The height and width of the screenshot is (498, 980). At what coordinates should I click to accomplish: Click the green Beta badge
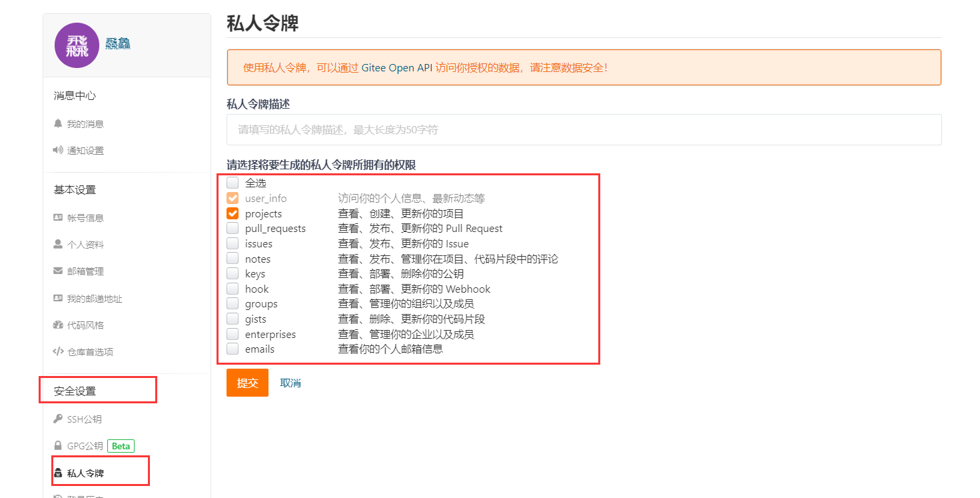point(121,446)
